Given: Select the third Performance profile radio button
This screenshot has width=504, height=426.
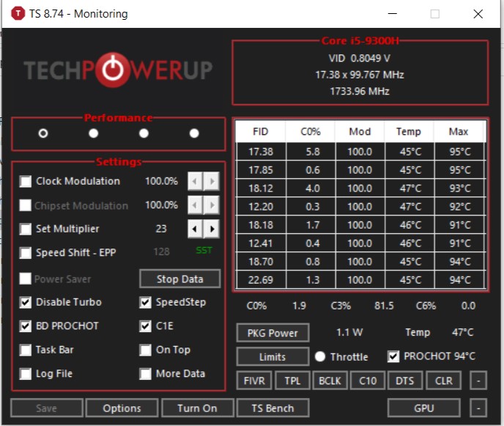Looking at the screenshot, I should click(x=144, y=133).
